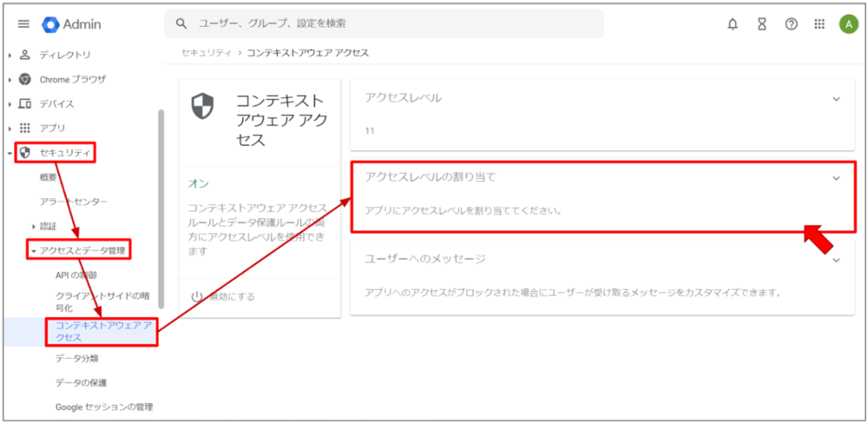Open データの保護

81,383
